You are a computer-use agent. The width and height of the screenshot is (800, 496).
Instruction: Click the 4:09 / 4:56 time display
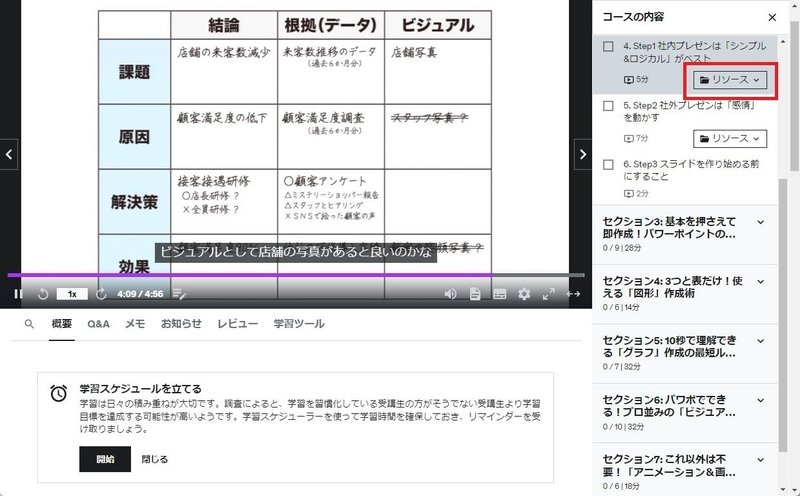point(140,294)
